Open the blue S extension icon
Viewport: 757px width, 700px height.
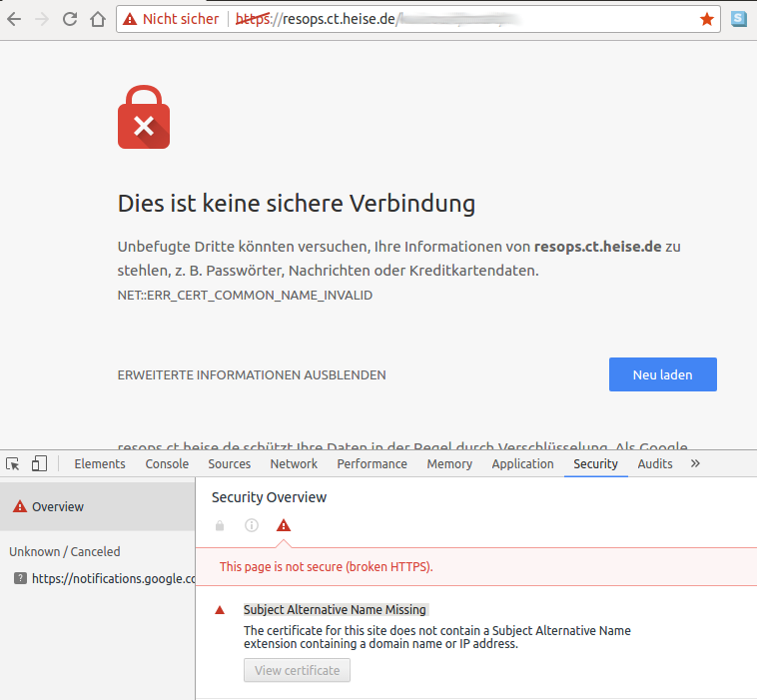click(739, 19)
